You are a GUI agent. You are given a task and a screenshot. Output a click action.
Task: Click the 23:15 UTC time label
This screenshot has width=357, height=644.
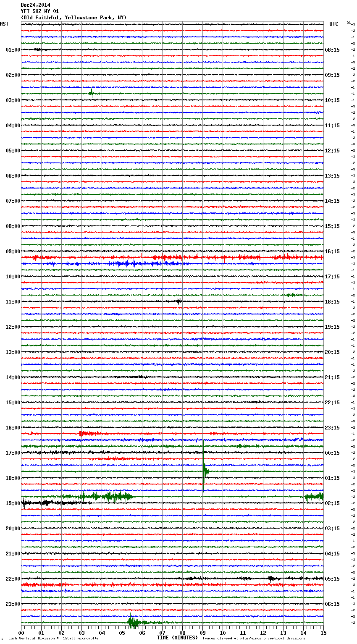(332, 428)
